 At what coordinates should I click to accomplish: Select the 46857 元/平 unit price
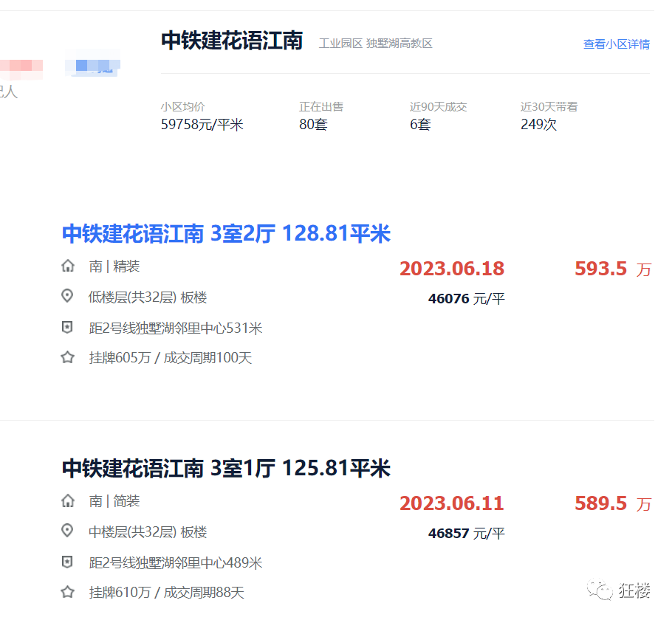tap(466, 534)
